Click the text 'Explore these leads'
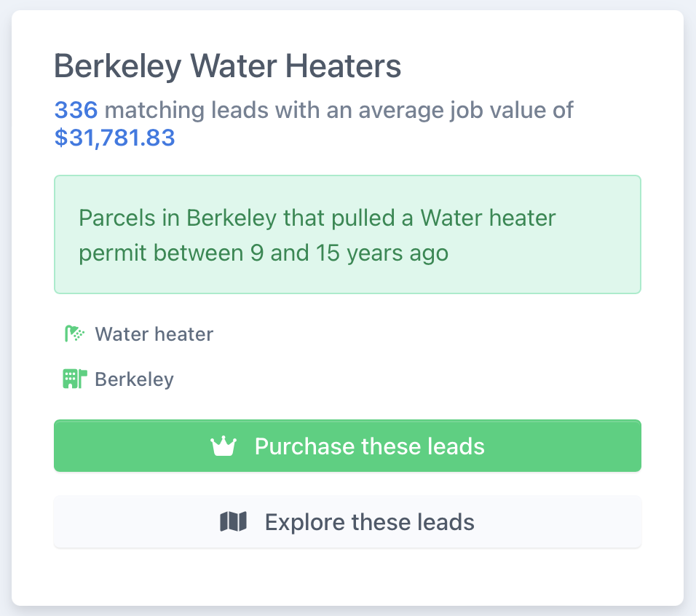Viewport: 696px width, 616px height. 370,522
